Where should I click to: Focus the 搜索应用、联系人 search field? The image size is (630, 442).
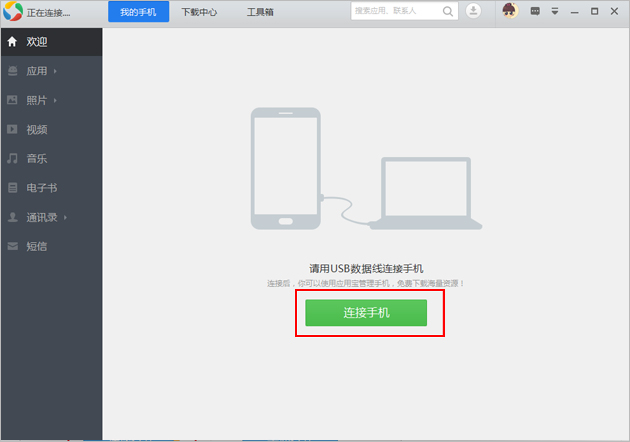click(397, 11)
